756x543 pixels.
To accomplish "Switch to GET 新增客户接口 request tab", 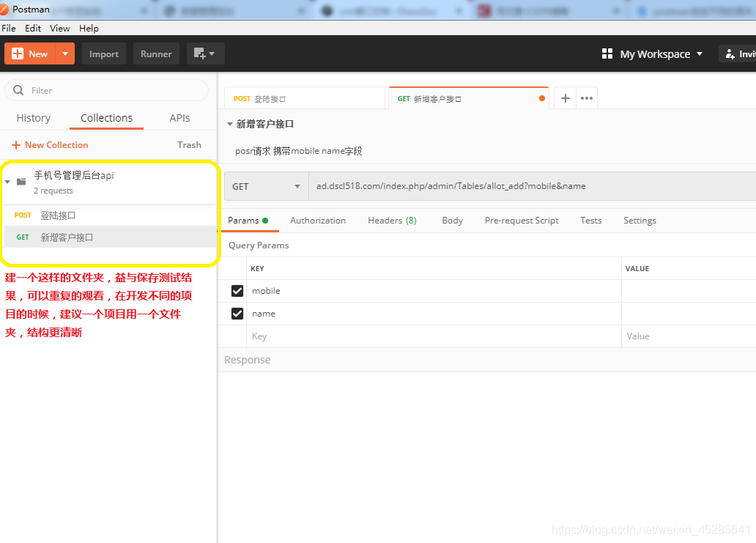I will pos(468,98).
